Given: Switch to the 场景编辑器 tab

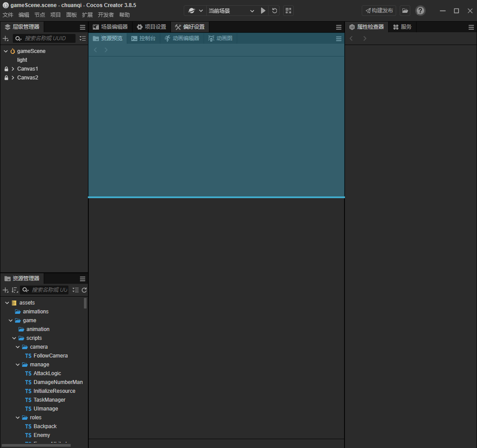Looking at the screenshot, I should pyautogui.click(x=110, y=27).
